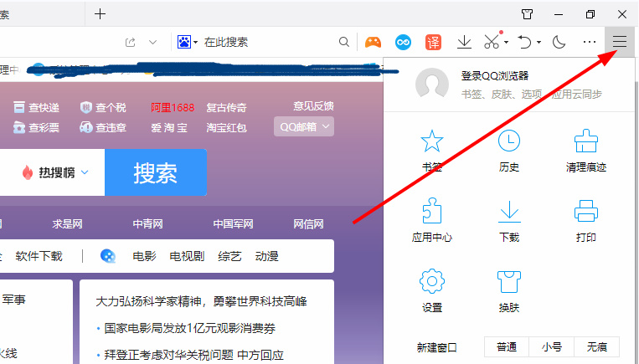Click the magnifier search icon
This screenshot has width=639, height=364.
pyautogui.click(x=344, y=42)
